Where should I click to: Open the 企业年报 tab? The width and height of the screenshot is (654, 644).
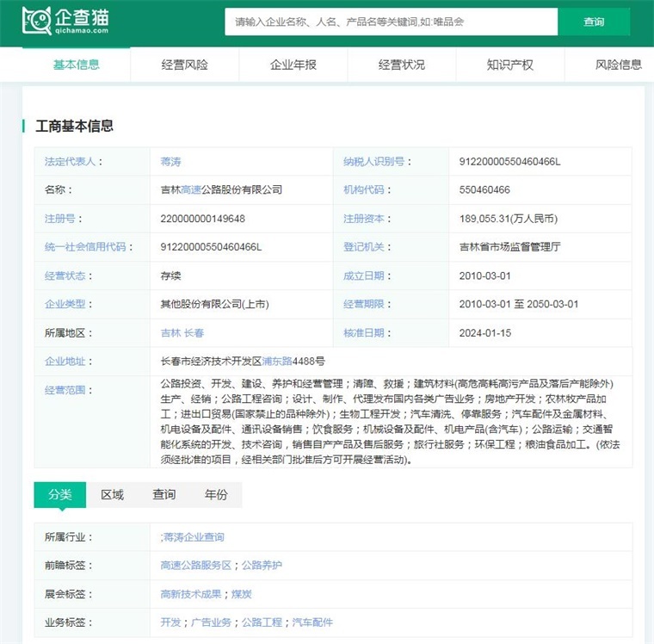click(x=293, y=65)
